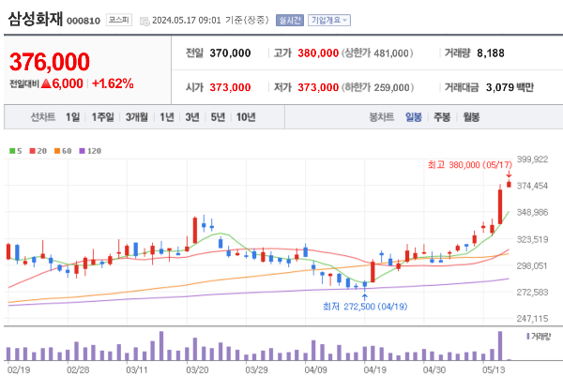563x392 pixels.
Task: Click the 348,986 price axis label
Action: click(x=532, y=212)
